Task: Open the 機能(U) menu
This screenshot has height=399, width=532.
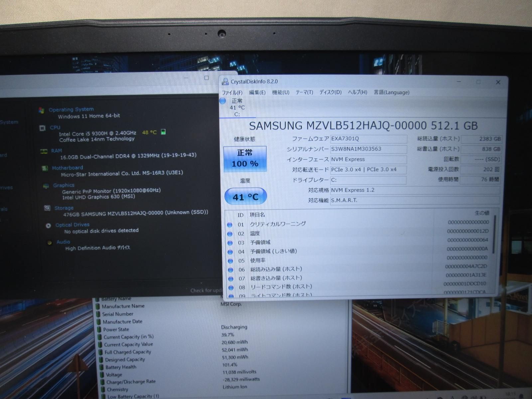Action: [x=281, y=92]
